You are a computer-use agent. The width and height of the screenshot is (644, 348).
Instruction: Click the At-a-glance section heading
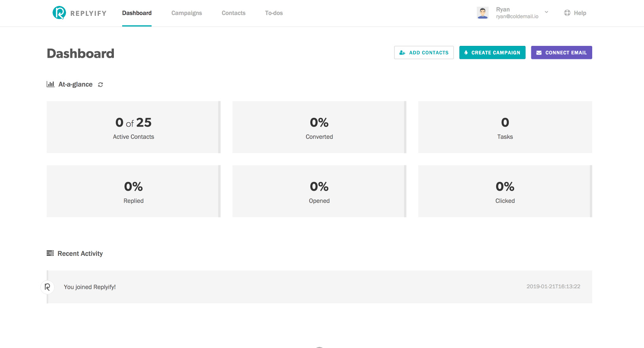point(76,84)
